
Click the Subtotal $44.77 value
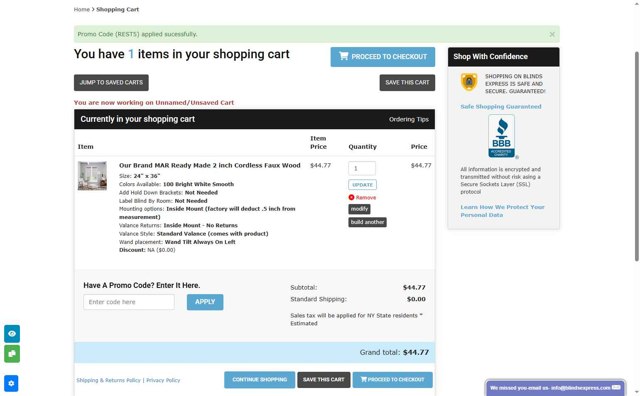tap(414, 287)
